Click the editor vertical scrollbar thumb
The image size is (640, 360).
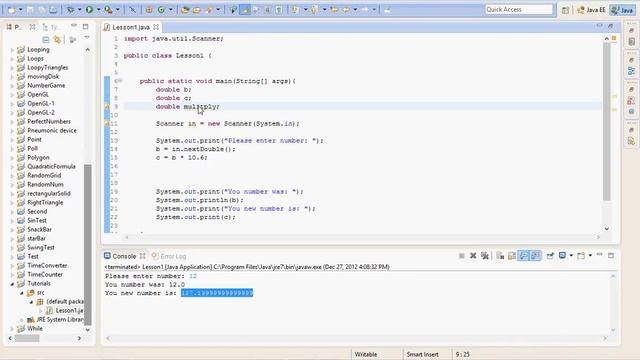point(607,122)
